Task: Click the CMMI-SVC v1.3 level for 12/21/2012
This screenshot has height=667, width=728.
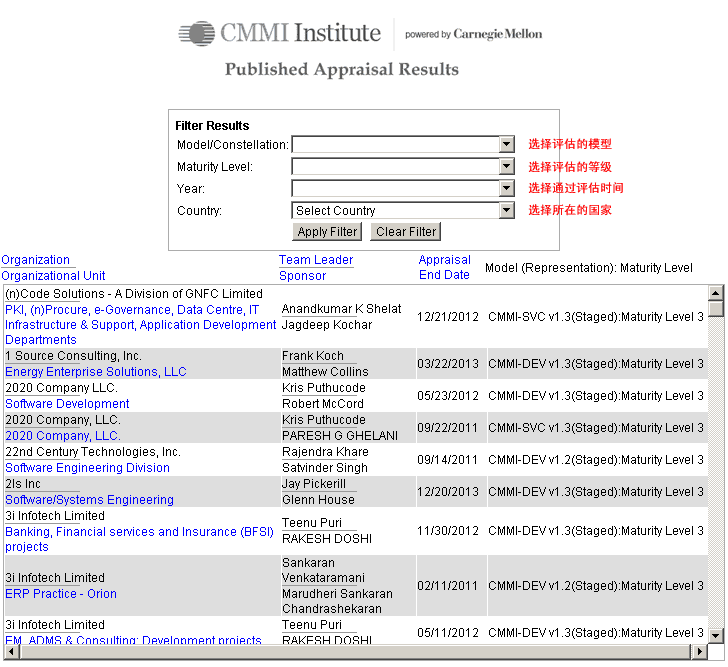Action: coord(596,317)
